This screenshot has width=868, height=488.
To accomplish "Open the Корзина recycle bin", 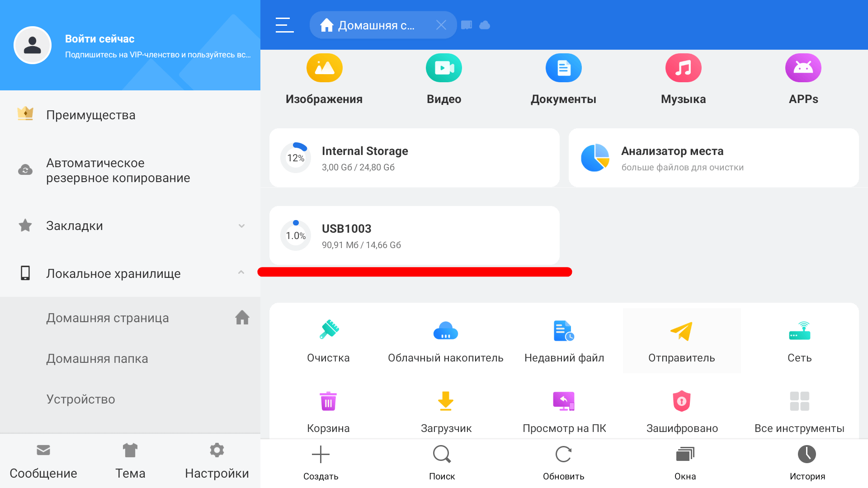I will coord(329,412).
